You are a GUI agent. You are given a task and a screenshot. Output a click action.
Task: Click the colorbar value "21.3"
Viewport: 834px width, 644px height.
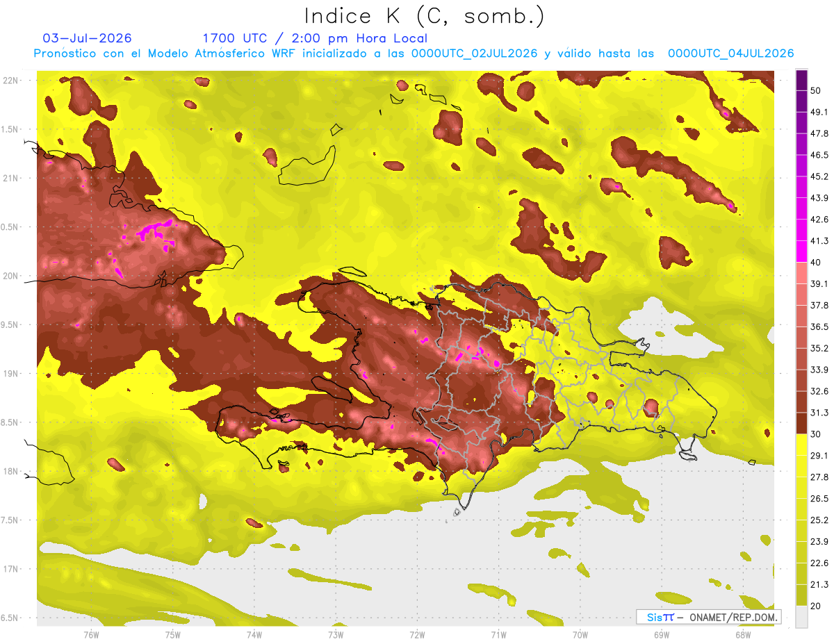(x=819, y=584)
